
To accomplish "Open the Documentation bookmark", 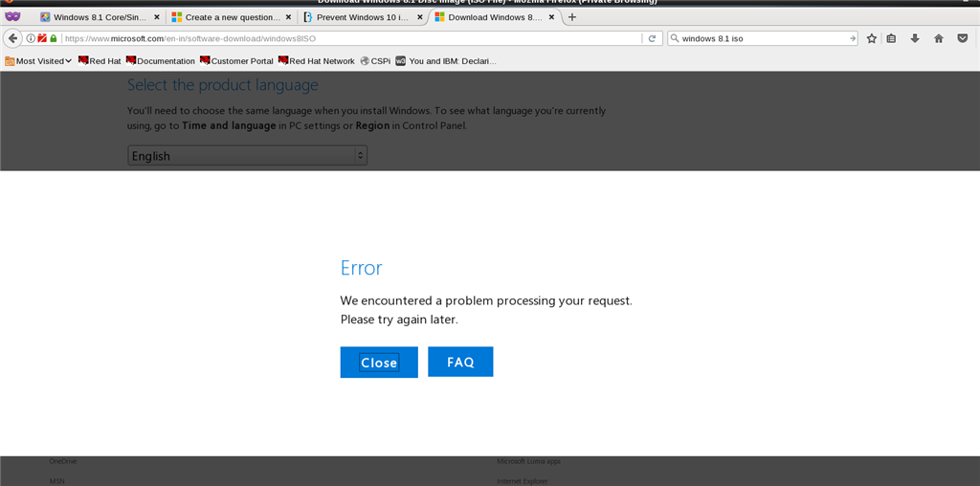I will [x=161, y=61].
